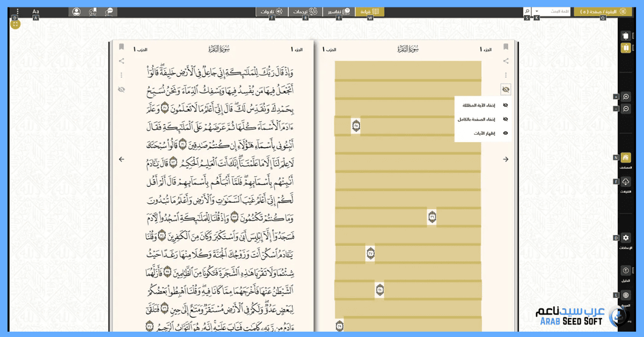
Task: Expand the search box dropdown arrow
Action: pos(536,11)
